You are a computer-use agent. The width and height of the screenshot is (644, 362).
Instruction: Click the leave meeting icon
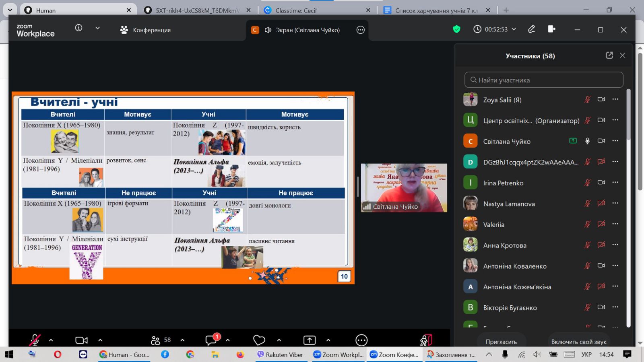click(426, 340)
